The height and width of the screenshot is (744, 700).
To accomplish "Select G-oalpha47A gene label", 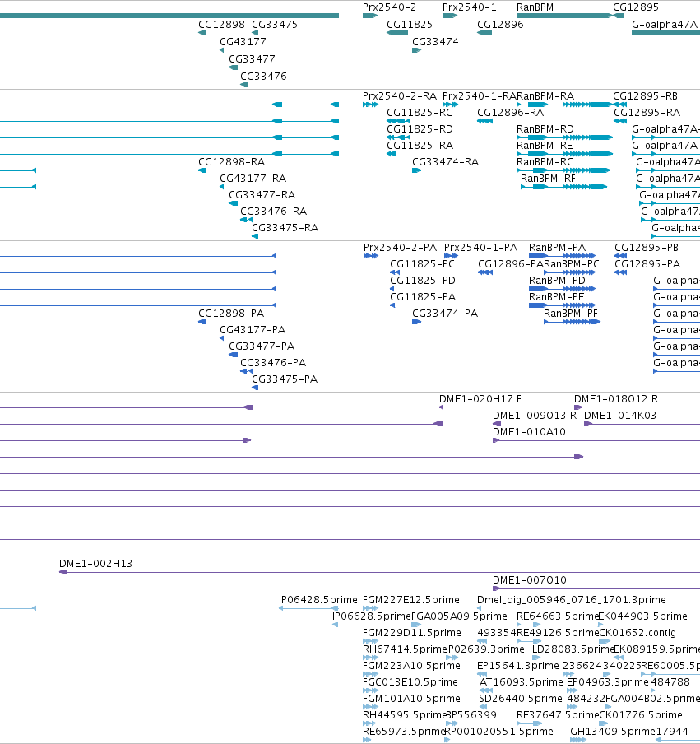I will click(x=665, y=25).
